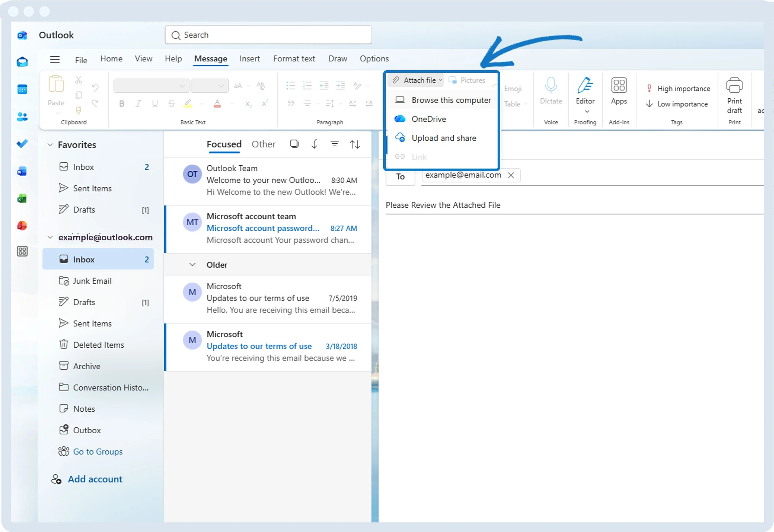Click the To recipients button
Image resolution: width=774 pixels, height=532 pixels.
coord(400,177)
